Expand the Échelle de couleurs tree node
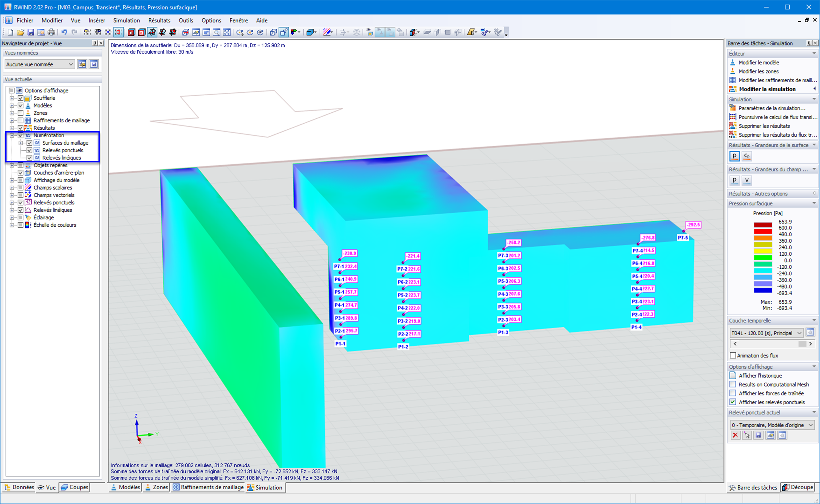This screenshot has width=820, height=504. click(12, 225)
